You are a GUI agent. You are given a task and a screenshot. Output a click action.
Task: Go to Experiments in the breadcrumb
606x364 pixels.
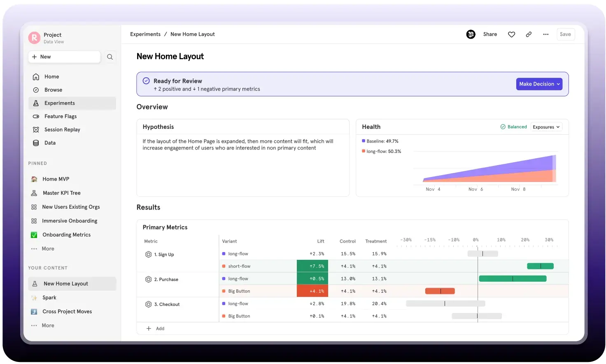[x=145, y=34]
